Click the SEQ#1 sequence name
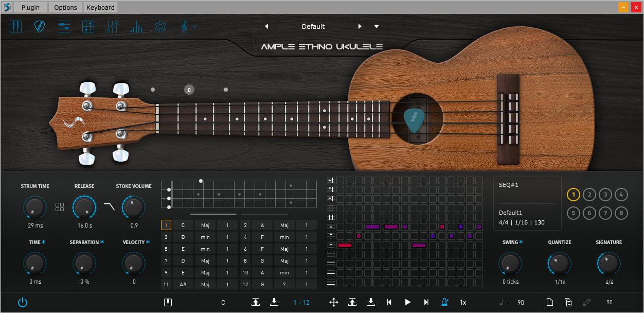The width and height of the screenshot is (644, 313). [508, 185]
